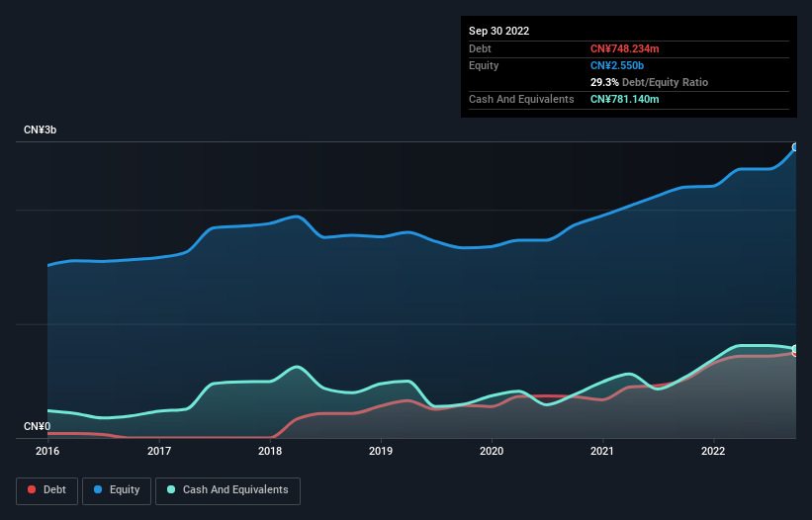Click the CN¥0 y-axis label
The image size is (812, 520).
click(x=37, y=426)
